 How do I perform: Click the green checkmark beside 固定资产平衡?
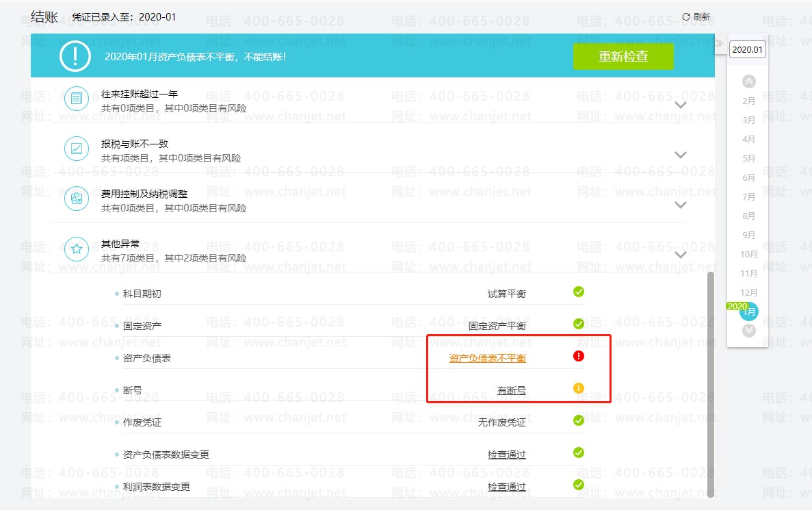pyautogui.click(x=578, y=324)
